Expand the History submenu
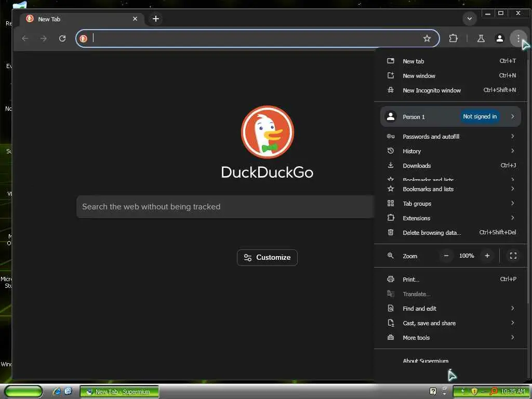 point(451,151)
